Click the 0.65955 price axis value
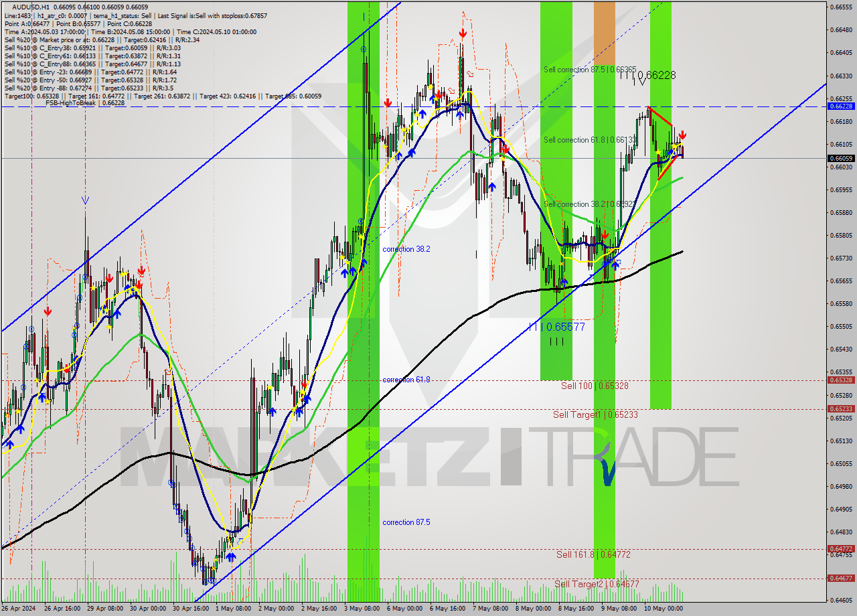This screenshot has height=616, width=857. (x=840, y=189)
